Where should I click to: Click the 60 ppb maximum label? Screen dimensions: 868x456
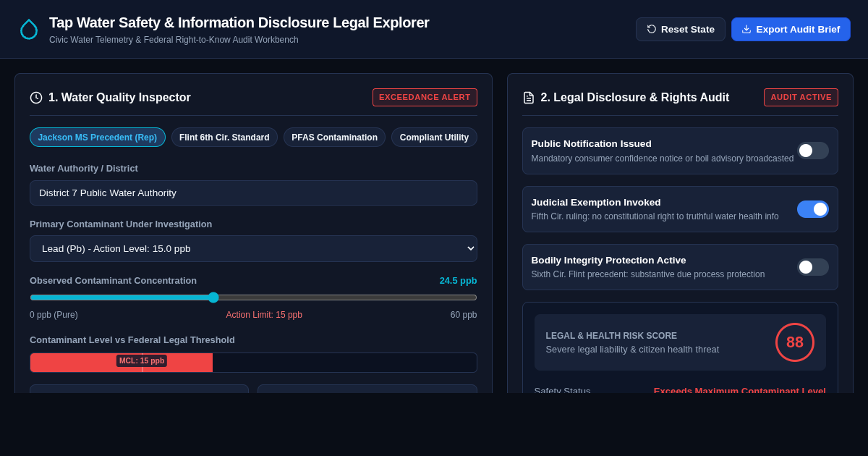pyautogui.click(x=464, y=315)
